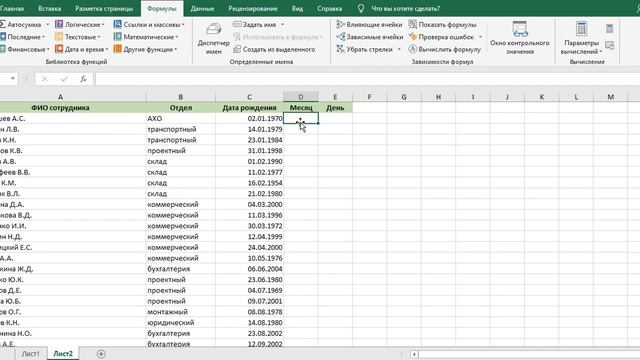Switch to the Вставка tab
Screen dimensions: 640x360
pyautogui.click(x=49, y=8)
